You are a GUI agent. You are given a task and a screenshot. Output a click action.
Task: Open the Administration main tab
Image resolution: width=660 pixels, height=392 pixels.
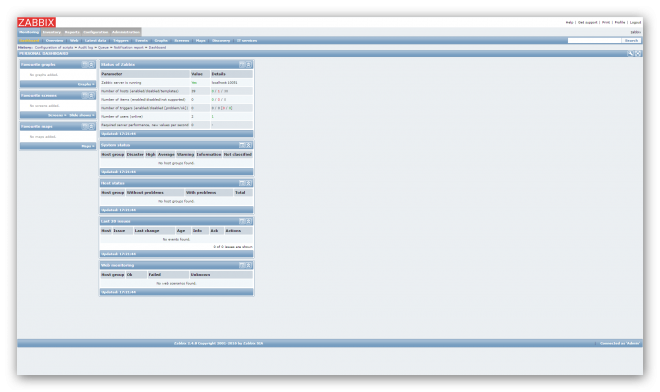coord(125,32)
